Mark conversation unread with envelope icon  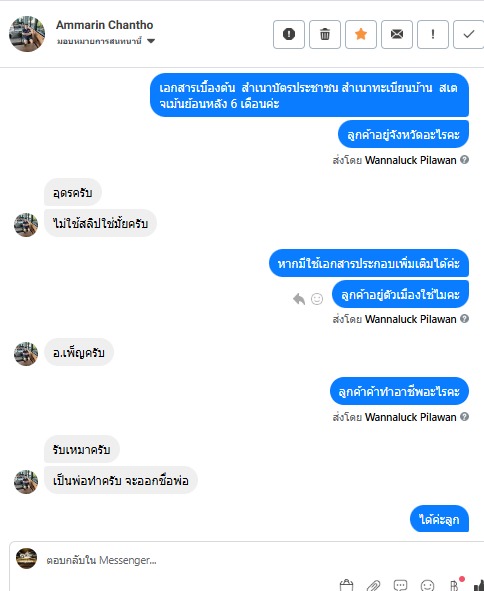pyautogui.click(x=397, y=34)
